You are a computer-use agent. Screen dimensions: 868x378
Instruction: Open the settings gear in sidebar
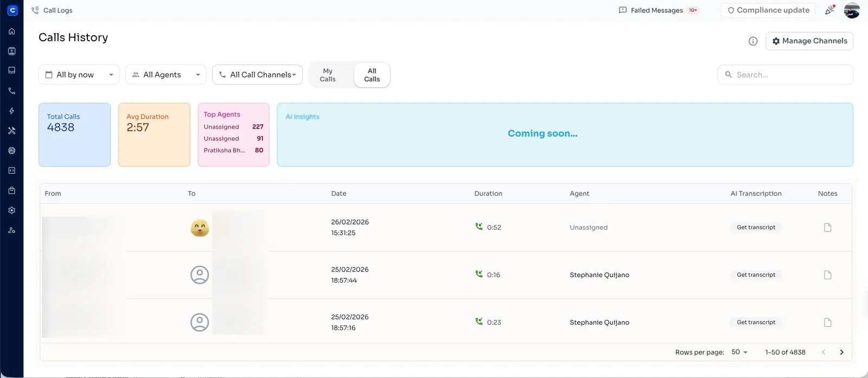click(12, 210)
